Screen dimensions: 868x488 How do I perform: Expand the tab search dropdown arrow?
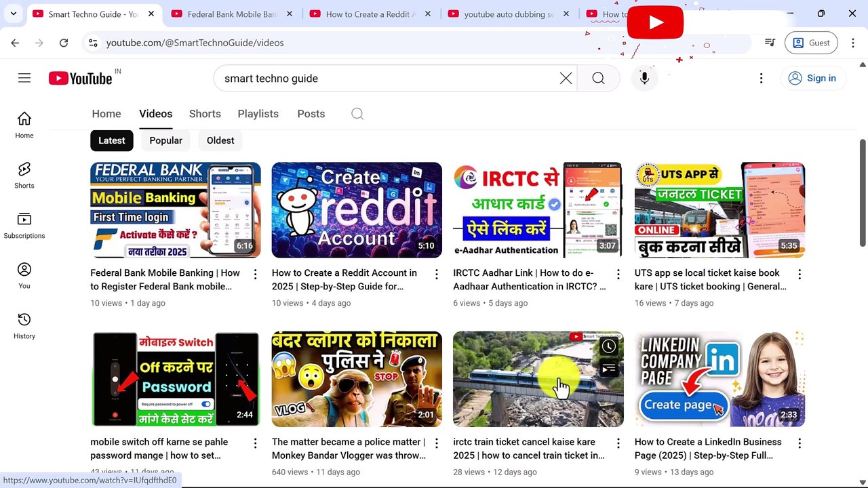(x=13, y=14)
